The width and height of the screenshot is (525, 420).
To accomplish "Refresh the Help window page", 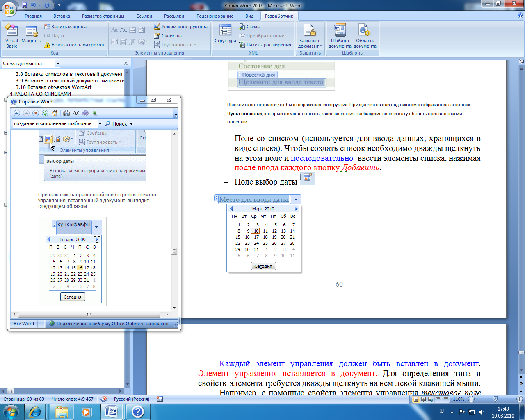I will tap(45, 113).
